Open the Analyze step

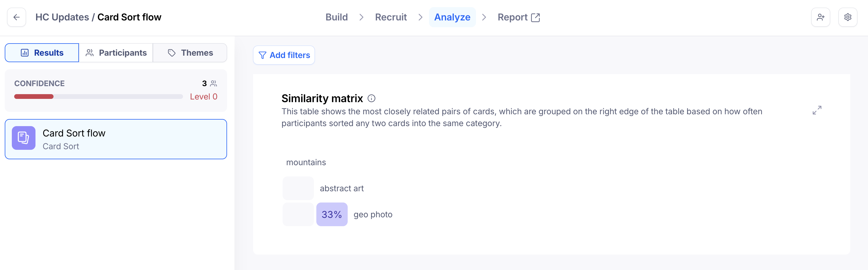(452, 17)
